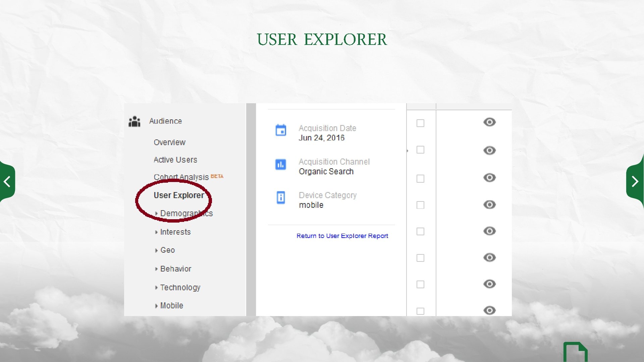
Task: Open the Behavior menu item
Action: point(176,269)
